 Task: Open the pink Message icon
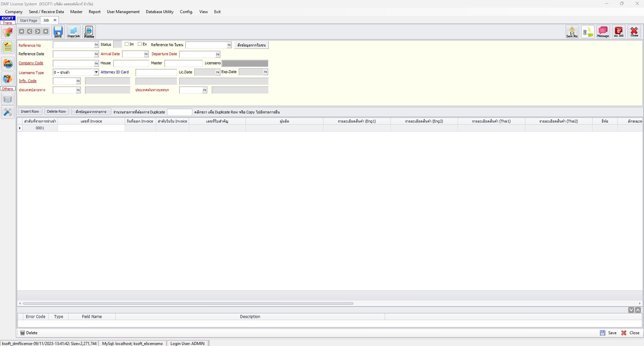pos(603,32)
